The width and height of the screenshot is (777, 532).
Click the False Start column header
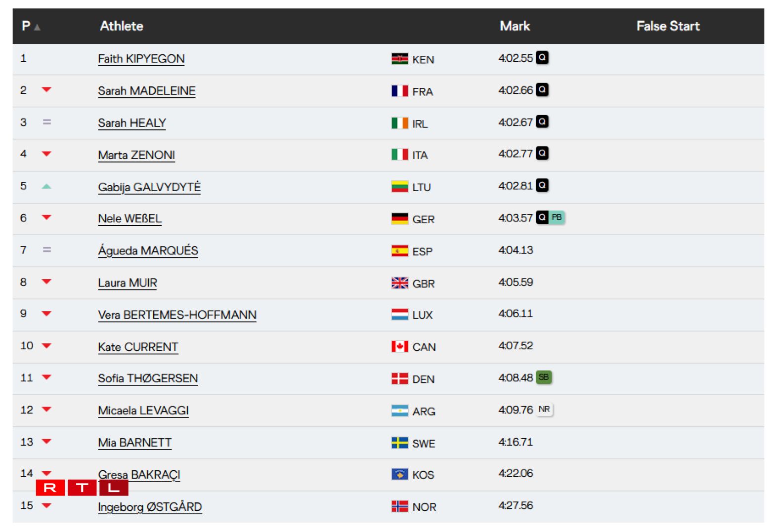(668, 26)
